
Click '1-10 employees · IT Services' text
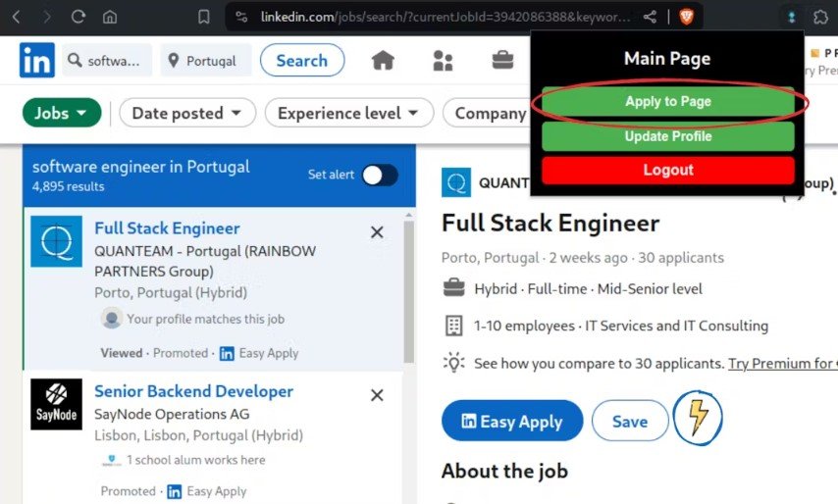click(x=621, y=326)
